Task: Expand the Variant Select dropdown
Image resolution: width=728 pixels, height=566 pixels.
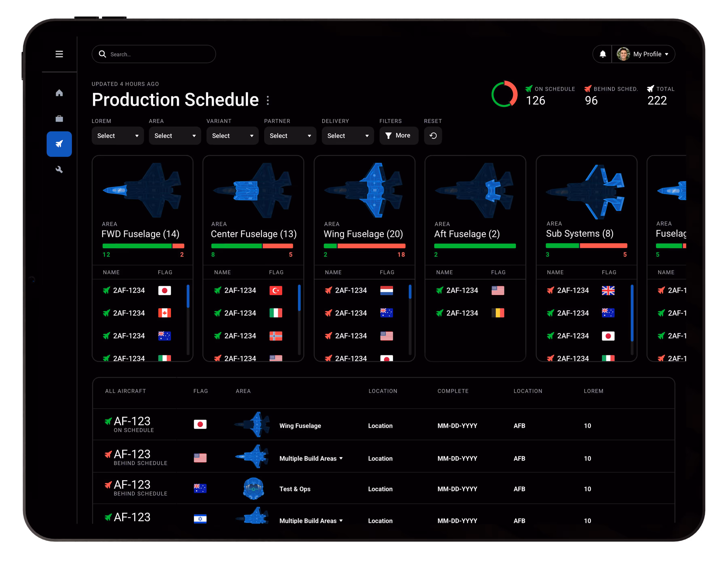Action: tap(232, 135)
